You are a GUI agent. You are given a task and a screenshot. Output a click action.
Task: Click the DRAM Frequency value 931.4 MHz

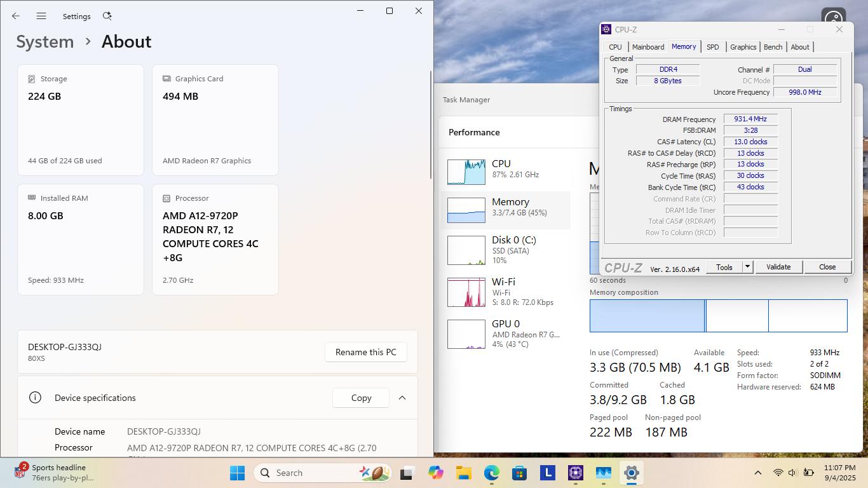point(750,119)
